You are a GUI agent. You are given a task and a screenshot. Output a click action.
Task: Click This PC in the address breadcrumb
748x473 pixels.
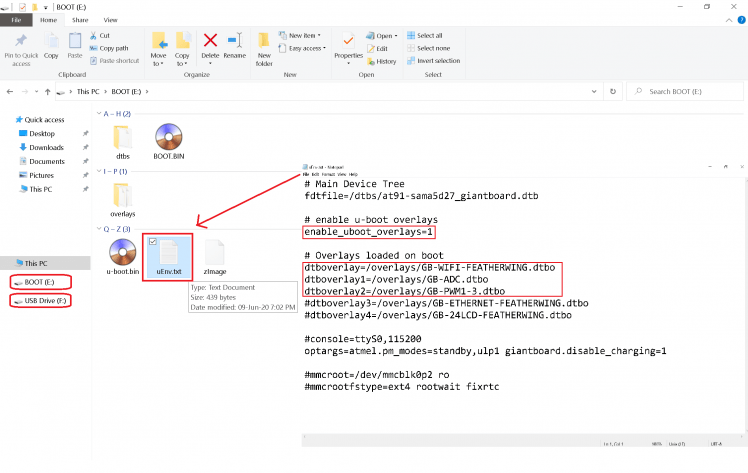point(88,92)
